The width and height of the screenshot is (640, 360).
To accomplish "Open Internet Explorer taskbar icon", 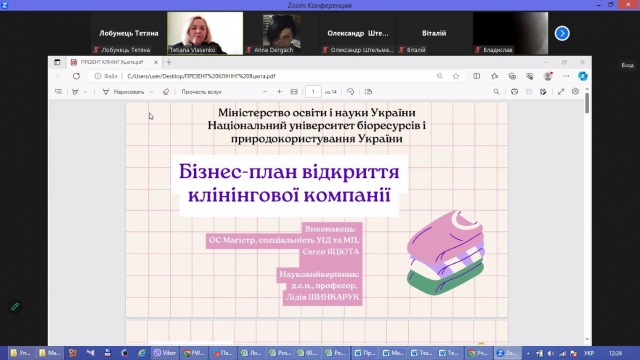I will tap(142, 353).
